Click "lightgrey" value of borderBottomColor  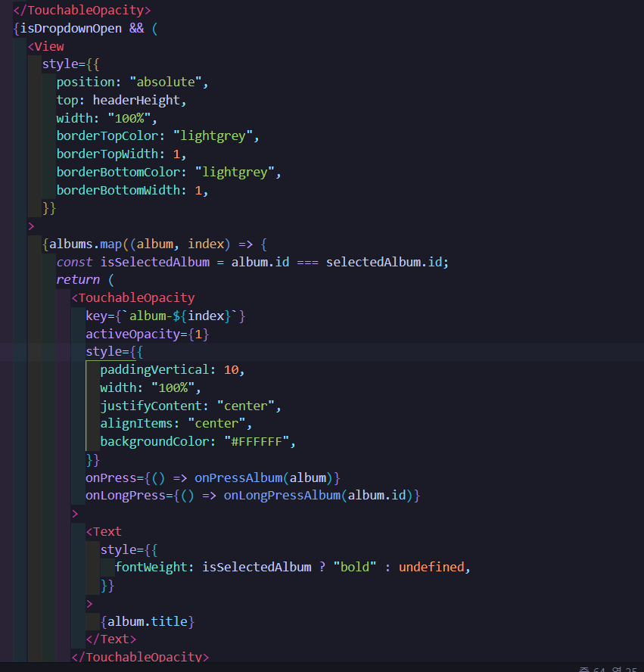tap(235, 173)
